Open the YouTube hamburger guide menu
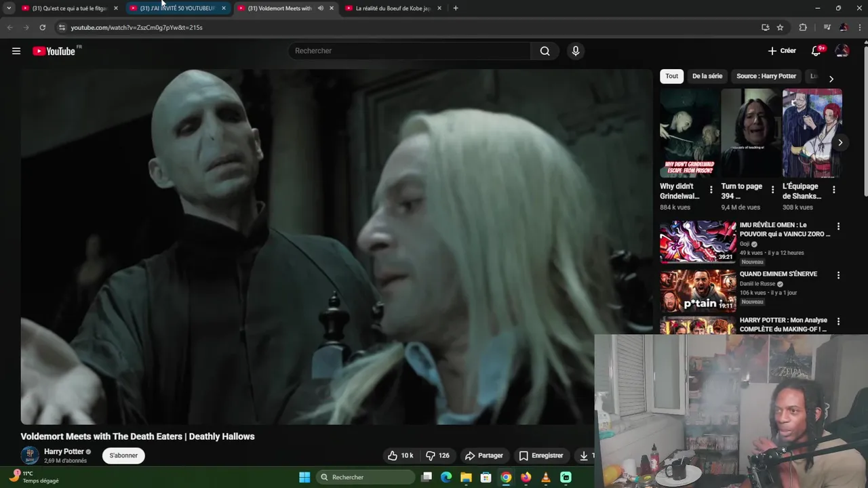The height and width of the screenshot is (488, 868). (x=16, y=51)
